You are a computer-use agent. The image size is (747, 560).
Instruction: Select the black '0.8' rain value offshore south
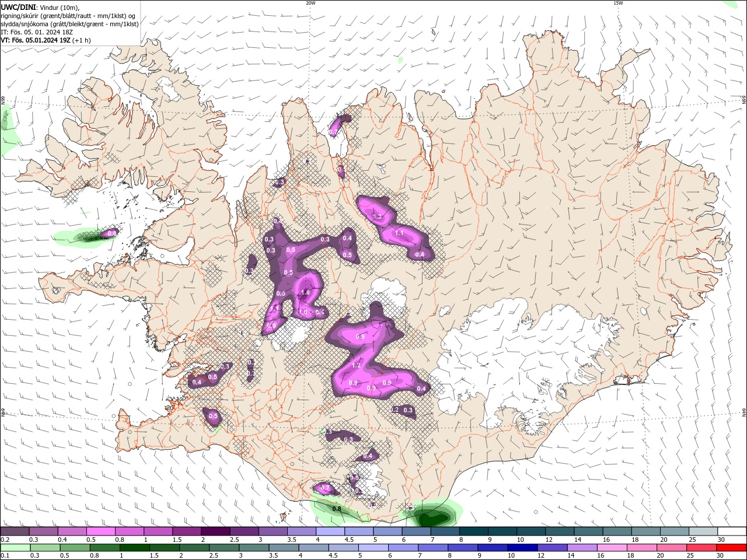(337, 509)
